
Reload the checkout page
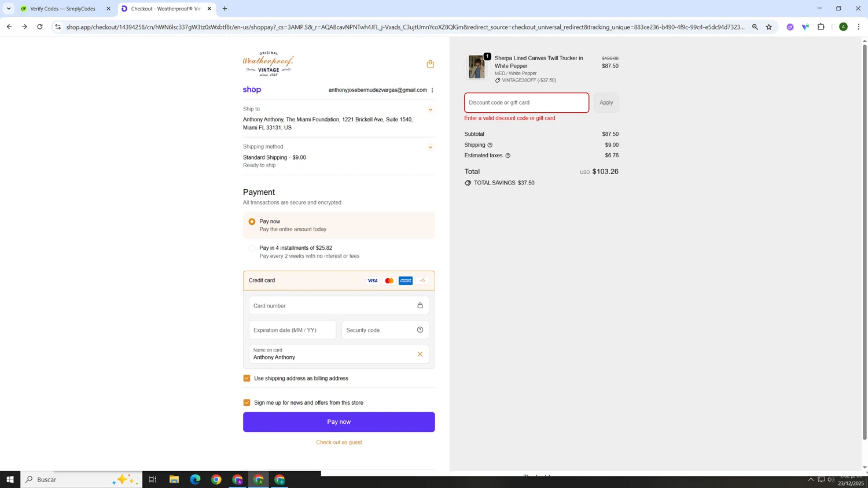click(x=40, y=27)
